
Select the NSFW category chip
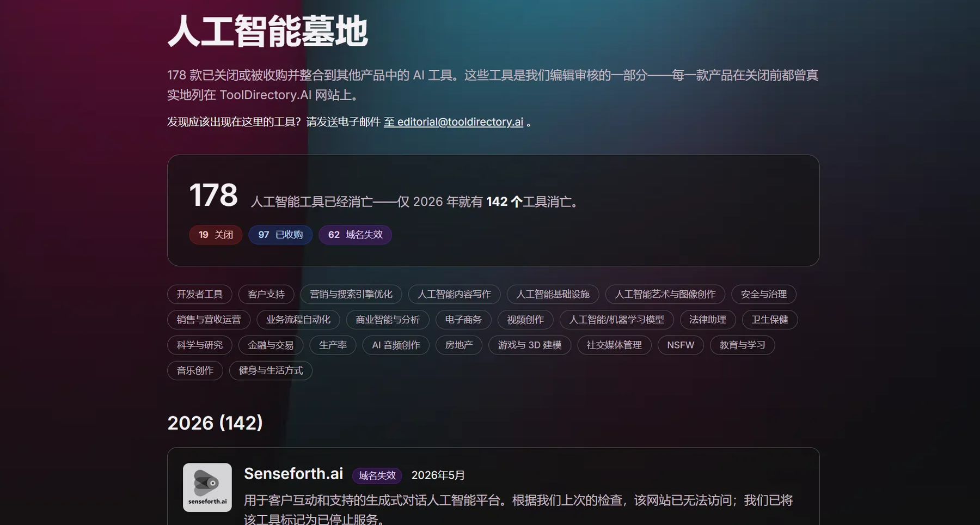pyautogui.click(x=681, y=345)
